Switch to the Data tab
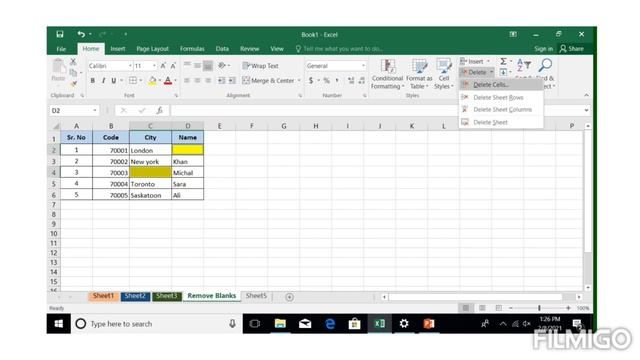Image resolution: width=640 pixels, height=360 pixels. coord(222,49)
